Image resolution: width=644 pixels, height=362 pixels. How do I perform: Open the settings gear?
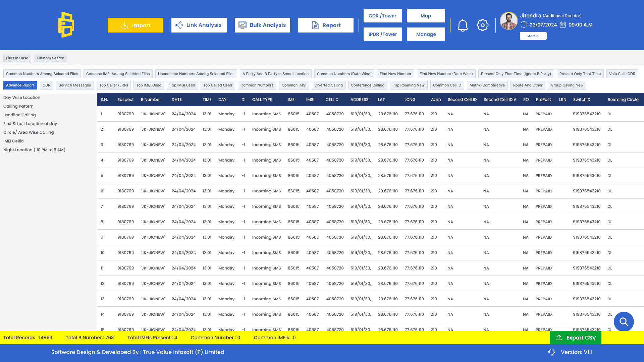tap(482, 25)
